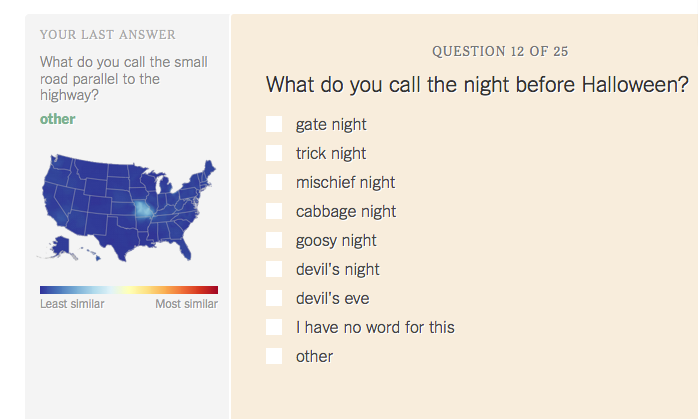
Task: Click the Least similar legend label
Action: (x=72, y=304)
